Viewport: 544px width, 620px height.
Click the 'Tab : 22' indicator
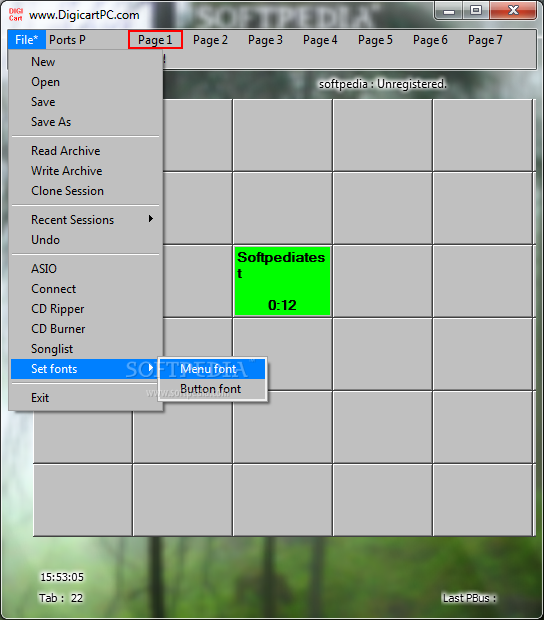(61, 598)
